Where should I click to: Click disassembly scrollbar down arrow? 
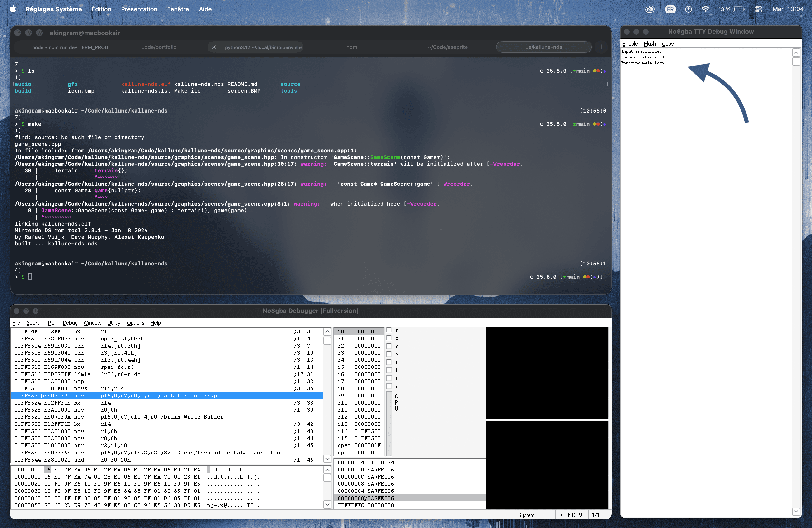(x=327, y=459)
